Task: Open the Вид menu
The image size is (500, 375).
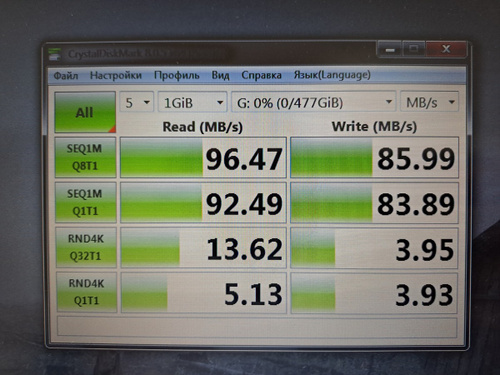Action: click(220, 75)
